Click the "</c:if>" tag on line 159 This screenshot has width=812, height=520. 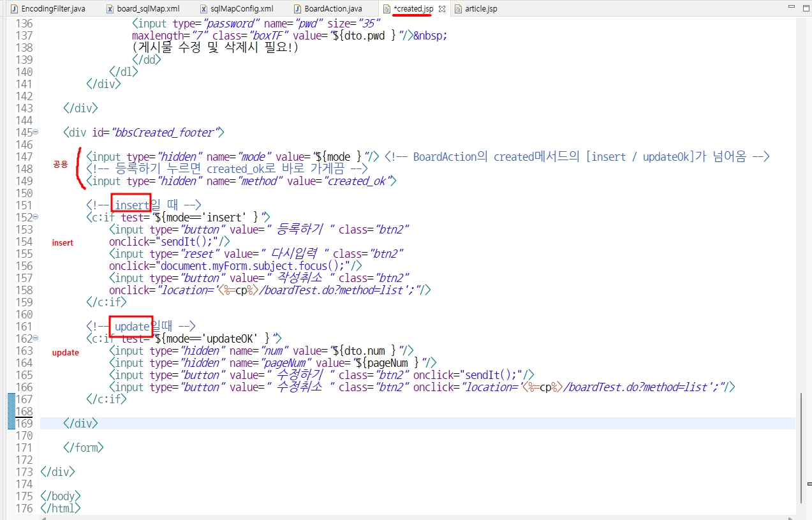click(107, 302)
